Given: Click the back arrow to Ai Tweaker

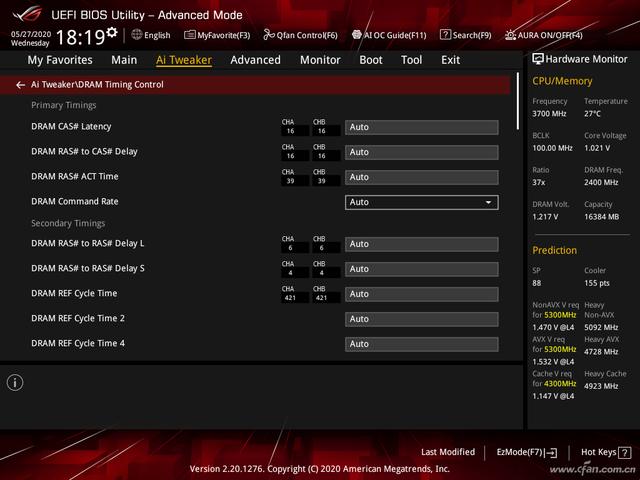Looking at the screenshot, I should [x=20, y=85].
